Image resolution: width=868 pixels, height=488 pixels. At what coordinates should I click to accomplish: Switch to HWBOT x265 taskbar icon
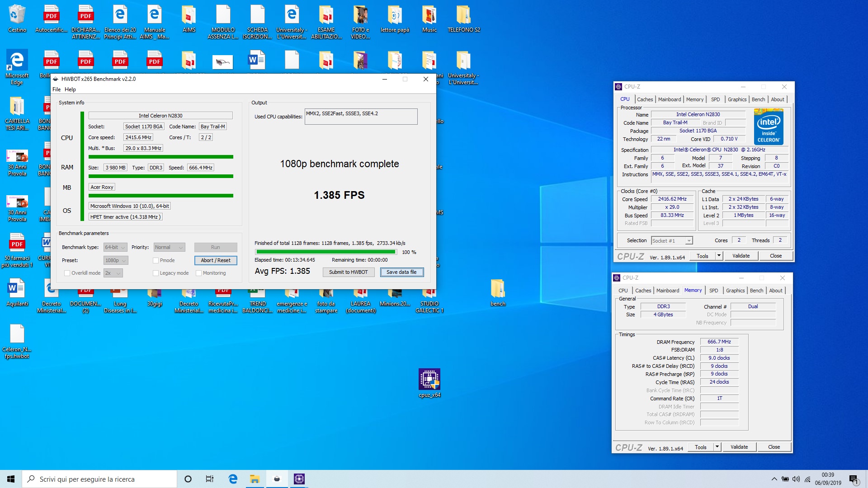(x=277, y=479)
